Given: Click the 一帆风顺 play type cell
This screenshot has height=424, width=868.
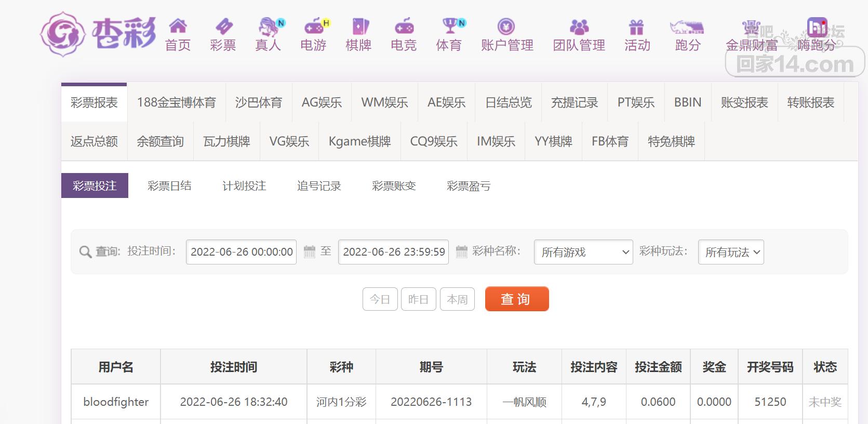Looking at the screenshot, I should pos(524,402).
